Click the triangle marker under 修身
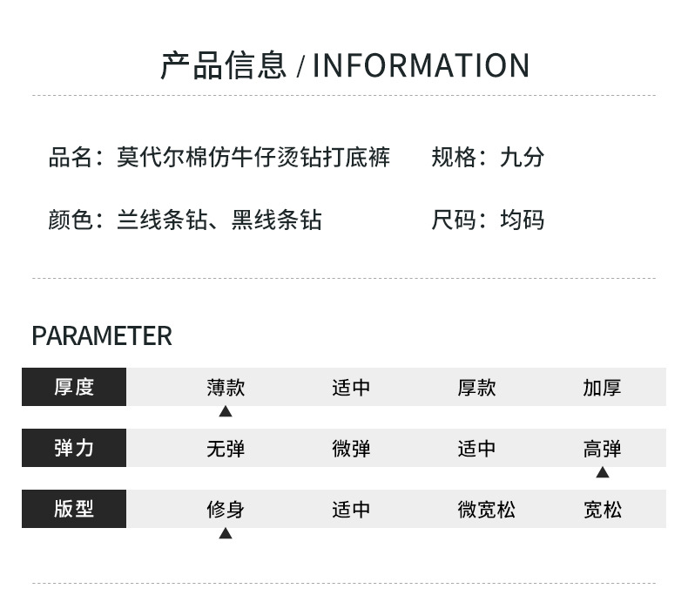This screenshot has height=616, width=688. 226,533
